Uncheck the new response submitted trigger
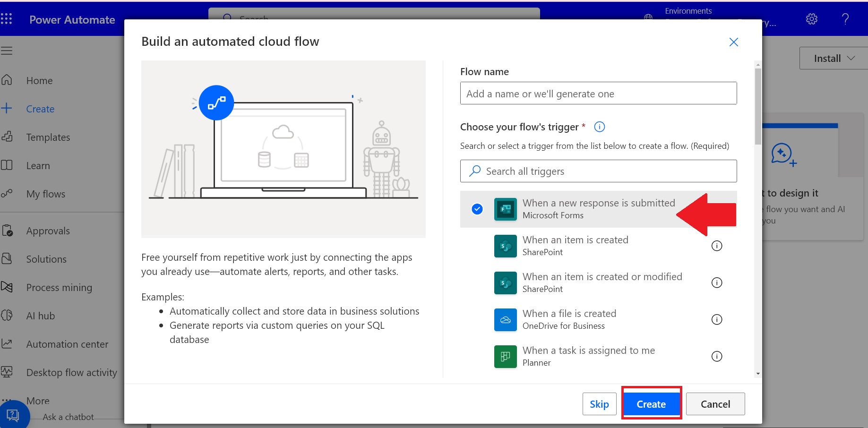Viewport: 868px width, 428px height. [x=477, y=209]
